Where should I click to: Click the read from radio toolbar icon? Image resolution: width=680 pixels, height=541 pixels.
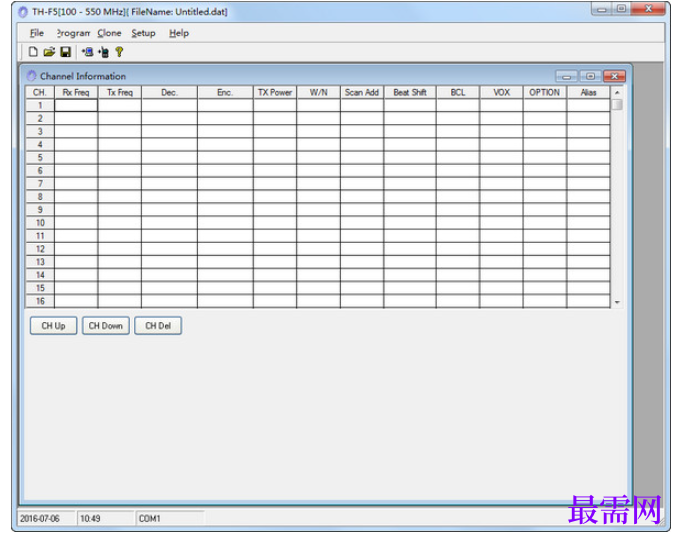87,52
